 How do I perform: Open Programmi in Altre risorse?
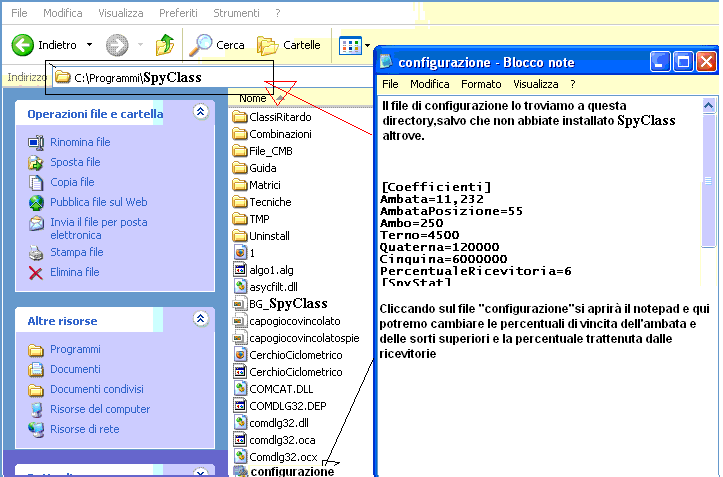point(75,349)
